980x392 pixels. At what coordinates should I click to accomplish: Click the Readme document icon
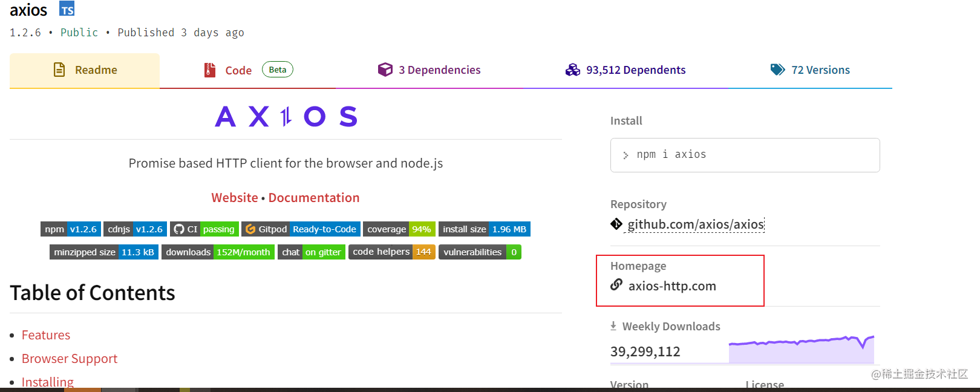59,70
